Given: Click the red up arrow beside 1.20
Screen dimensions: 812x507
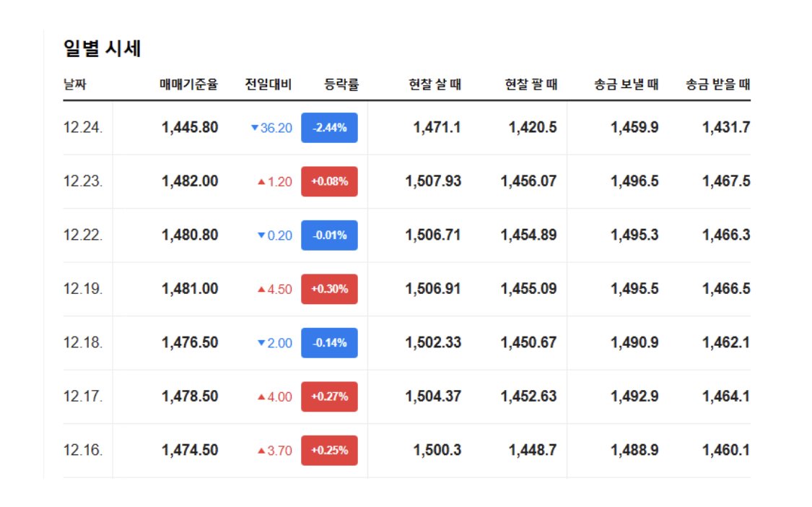Looking at the screenshot, I should (261, 182).
